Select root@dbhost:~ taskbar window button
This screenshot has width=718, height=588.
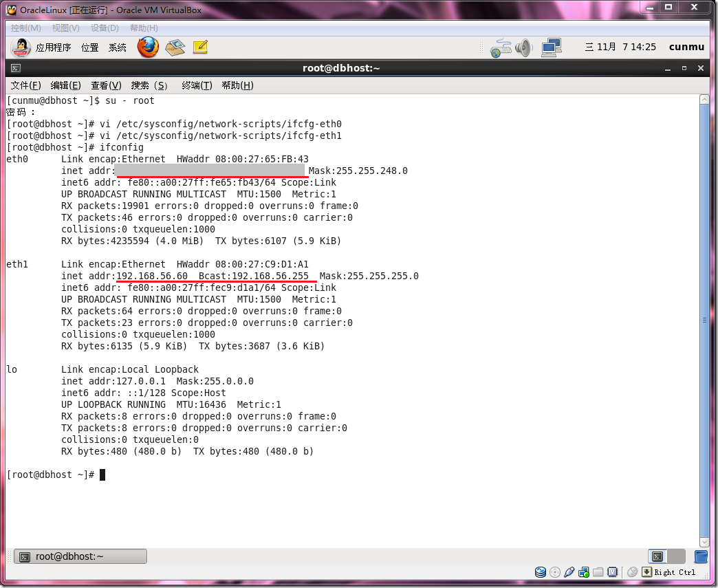[x=80, y=556]
